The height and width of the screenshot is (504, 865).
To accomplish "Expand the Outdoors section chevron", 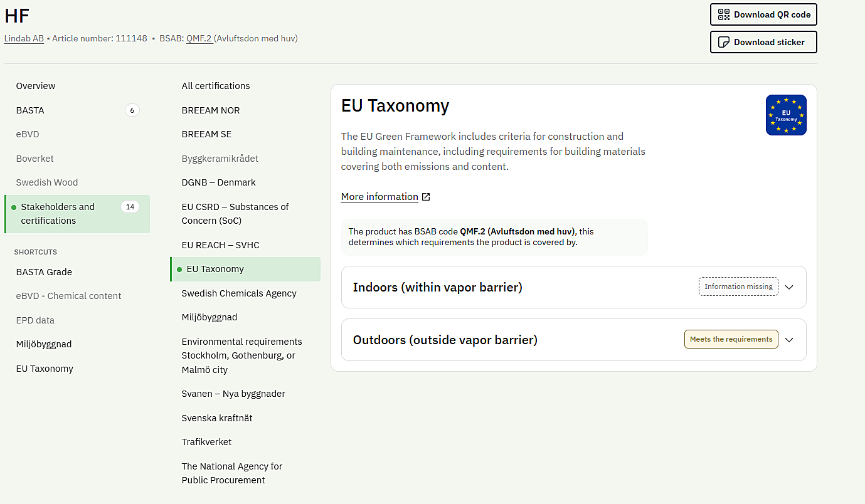I will [x=789, y=340].
